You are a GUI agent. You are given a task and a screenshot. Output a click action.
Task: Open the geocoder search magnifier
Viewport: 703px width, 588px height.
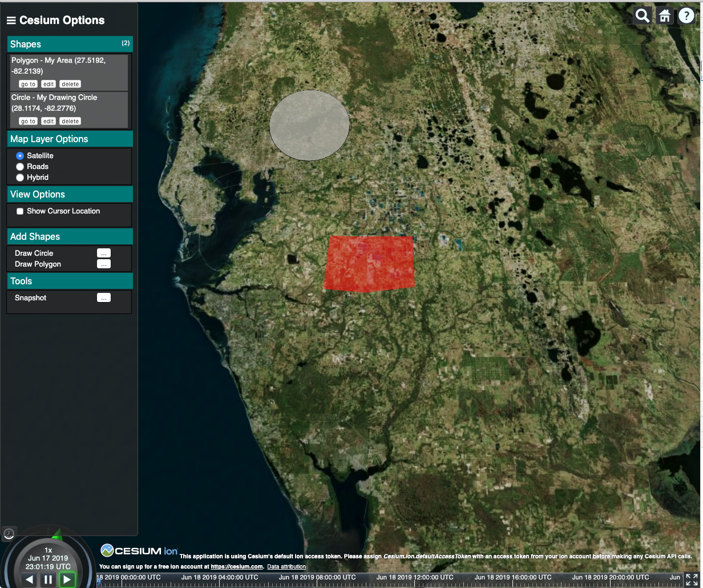[643, 15]
